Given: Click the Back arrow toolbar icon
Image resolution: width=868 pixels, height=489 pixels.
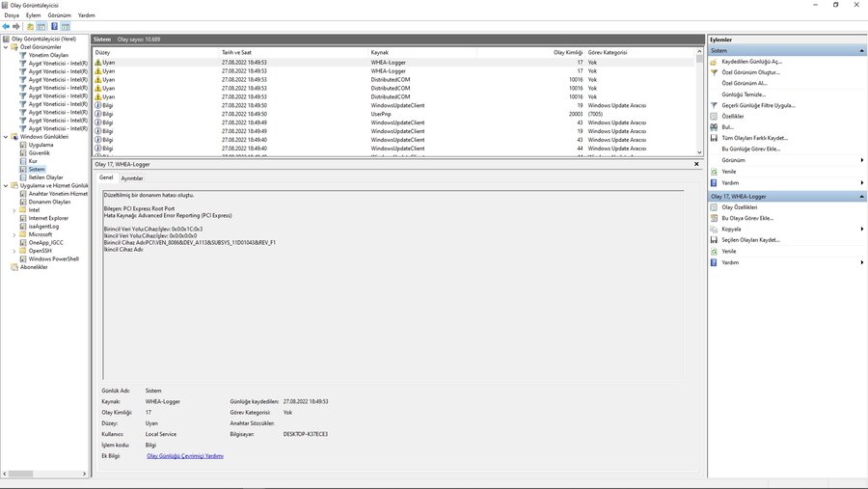Looking at the screenshot, I should [x=6, y=27].
